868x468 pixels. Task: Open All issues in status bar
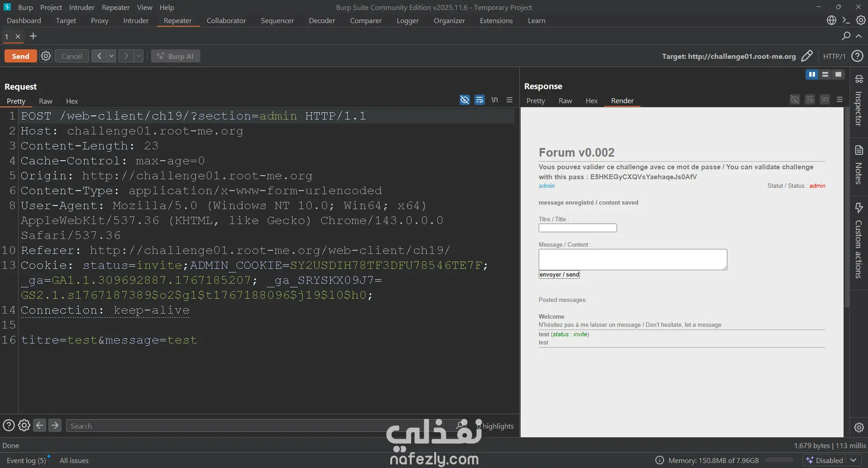tap(74, 460)
